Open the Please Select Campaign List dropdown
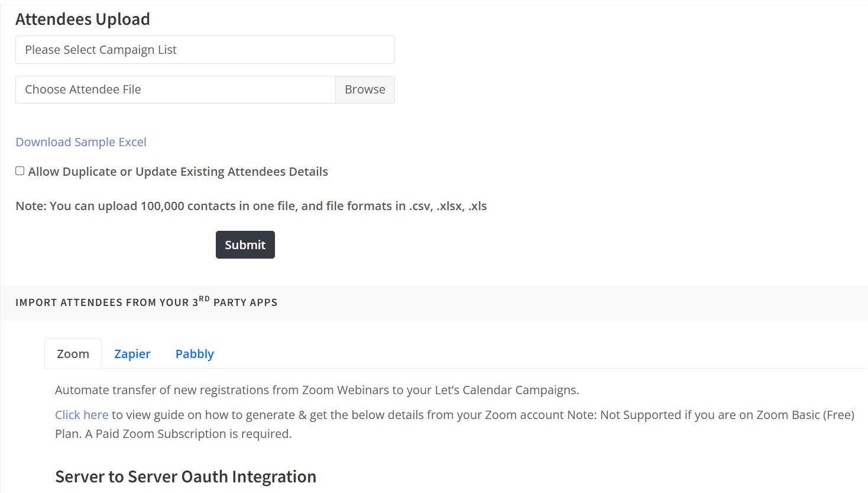The height and width of the screenshot is (493, 868). [205, 50]
